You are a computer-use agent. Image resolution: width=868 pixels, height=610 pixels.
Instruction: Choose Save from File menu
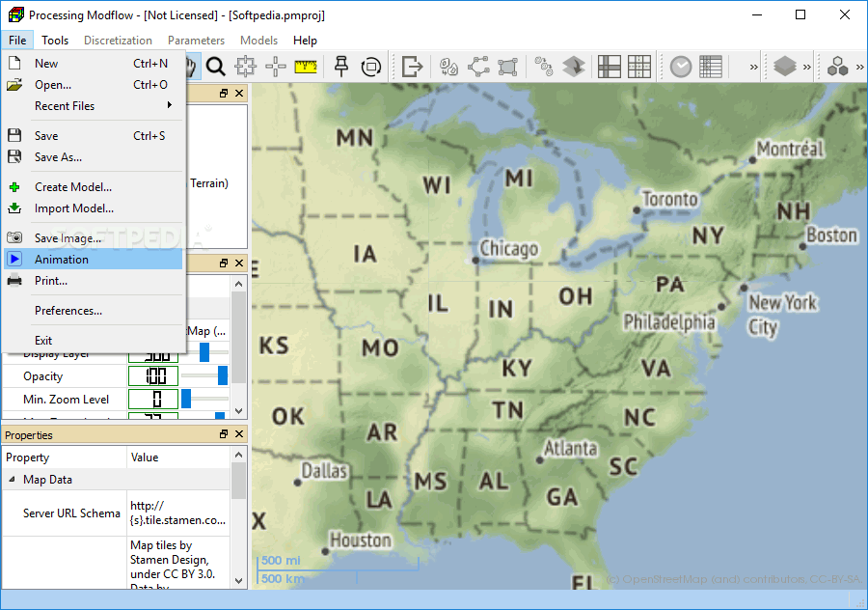click(x=93, y=136)
